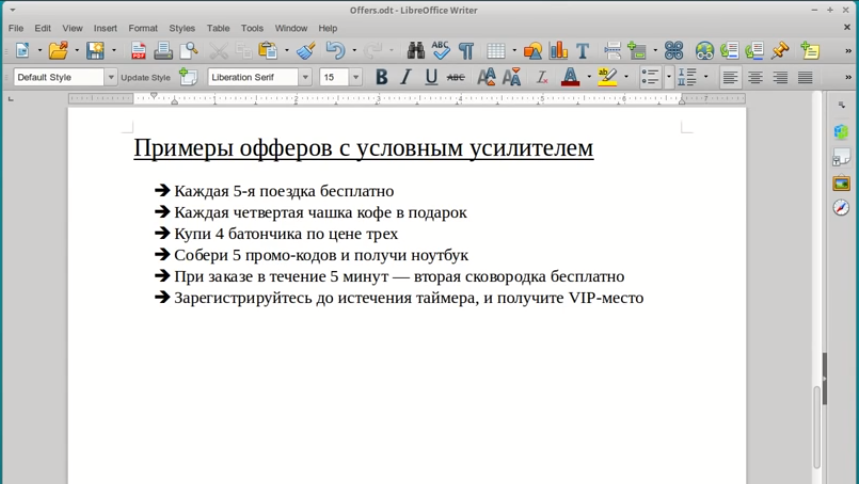Click the Update Style button
The width and height of the screenshot is (859, 484).
146,77
